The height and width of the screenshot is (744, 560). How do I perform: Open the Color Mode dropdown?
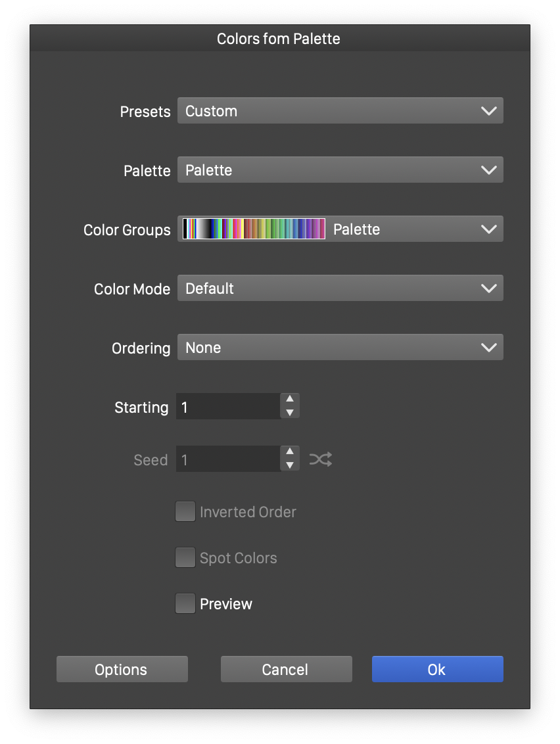[340, 289]
